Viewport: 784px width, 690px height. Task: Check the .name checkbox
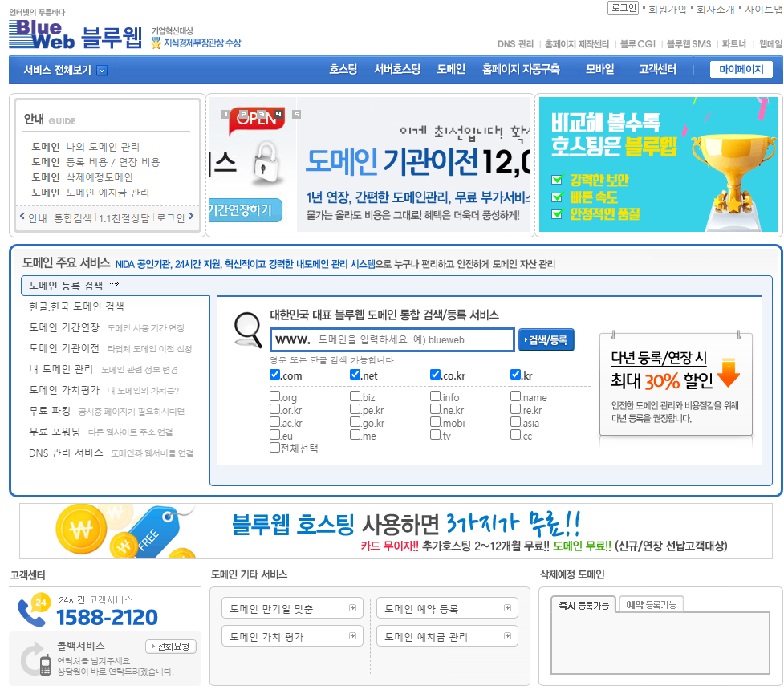[515, 396]
